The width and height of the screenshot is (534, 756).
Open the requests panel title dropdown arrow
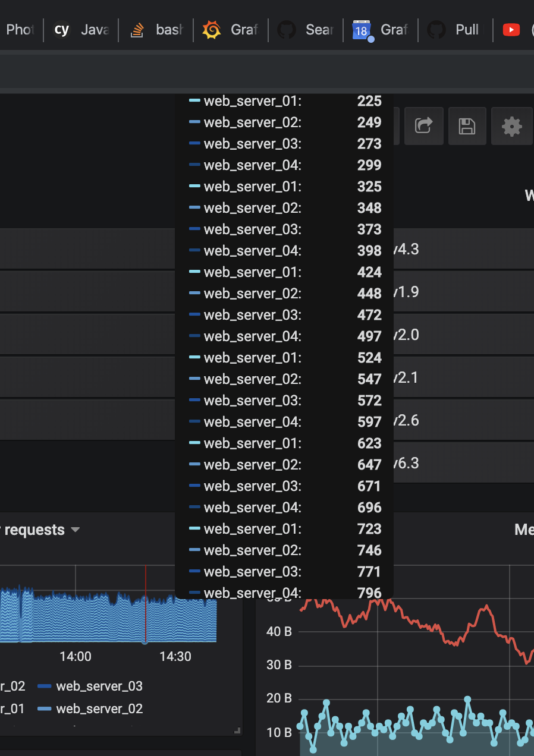point(75,531)
